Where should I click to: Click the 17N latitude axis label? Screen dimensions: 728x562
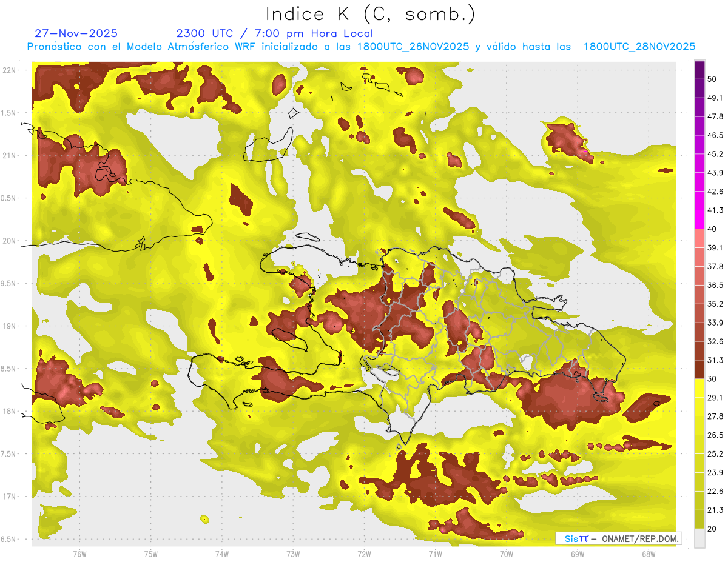10,497
